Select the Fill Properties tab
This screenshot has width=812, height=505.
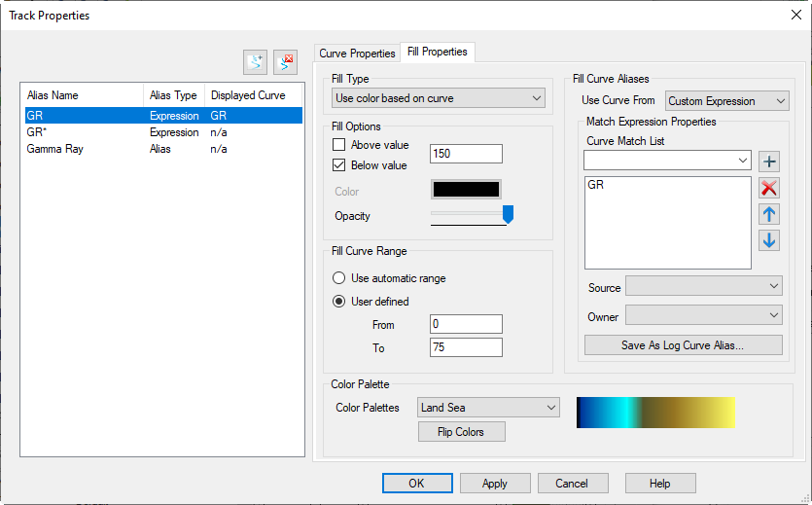[438, 53]
